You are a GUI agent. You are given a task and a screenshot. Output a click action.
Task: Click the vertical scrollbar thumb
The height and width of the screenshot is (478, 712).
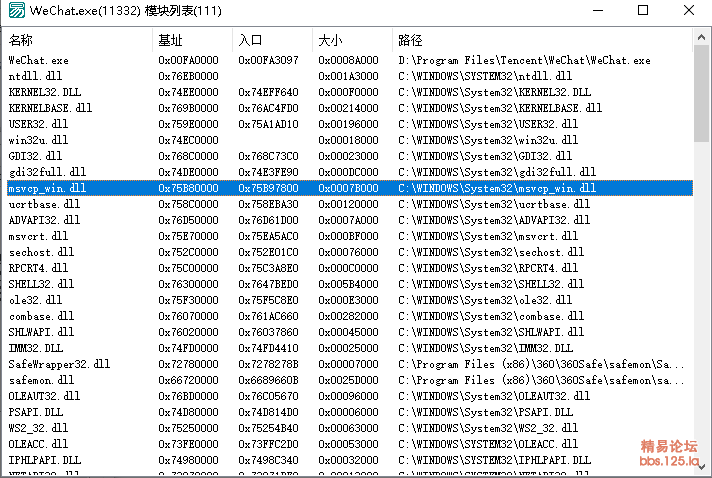coord(702,93)
